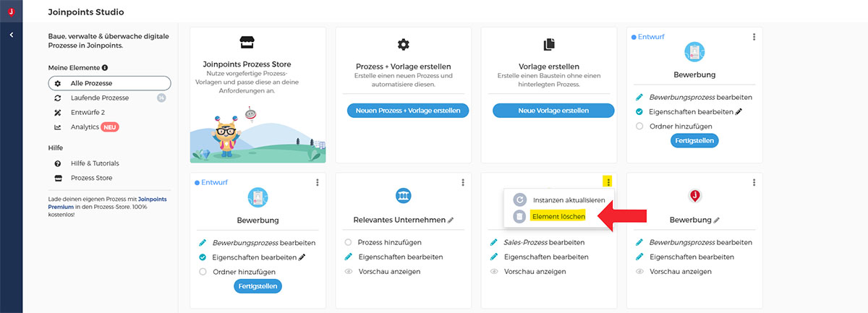Screen dimensions: 868x313
Task: Open Hilfe & Tutorials question icon
Action: (58, 163)
